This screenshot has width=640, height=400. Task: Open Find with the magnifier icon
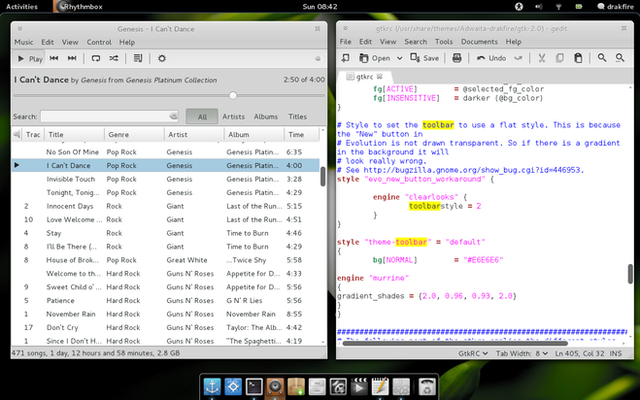coord(602,58)
